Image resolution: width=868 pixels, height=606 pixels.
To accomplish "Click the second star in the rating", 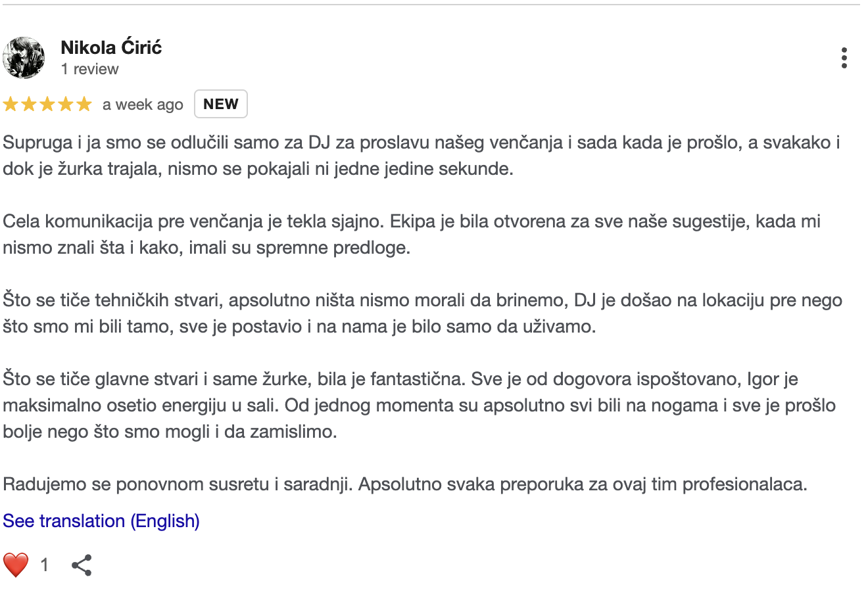I will [29, 105].
